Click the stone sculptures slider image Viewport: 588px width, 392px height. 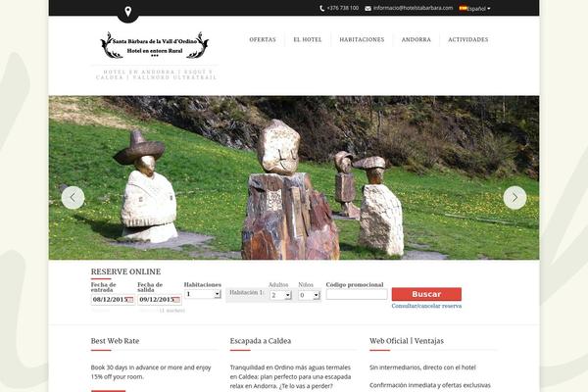tap(294, 177)
